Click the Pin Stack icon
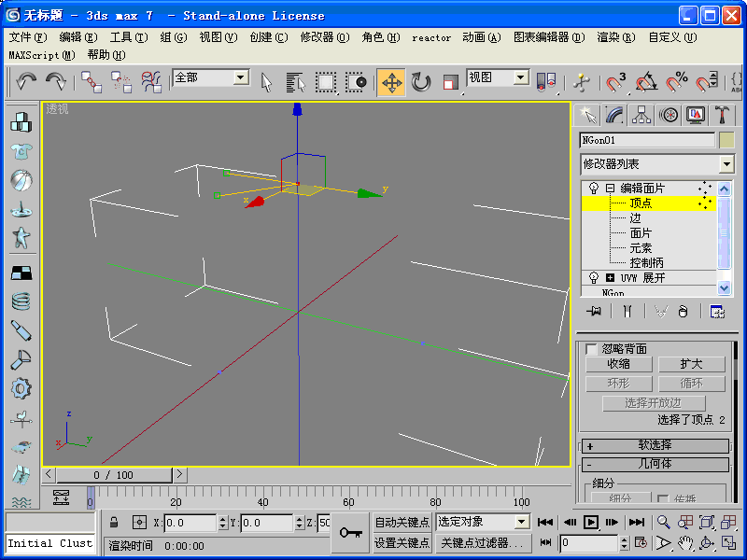Image resolution: width=747 pixels, height=560 pixels. point(592,312)
